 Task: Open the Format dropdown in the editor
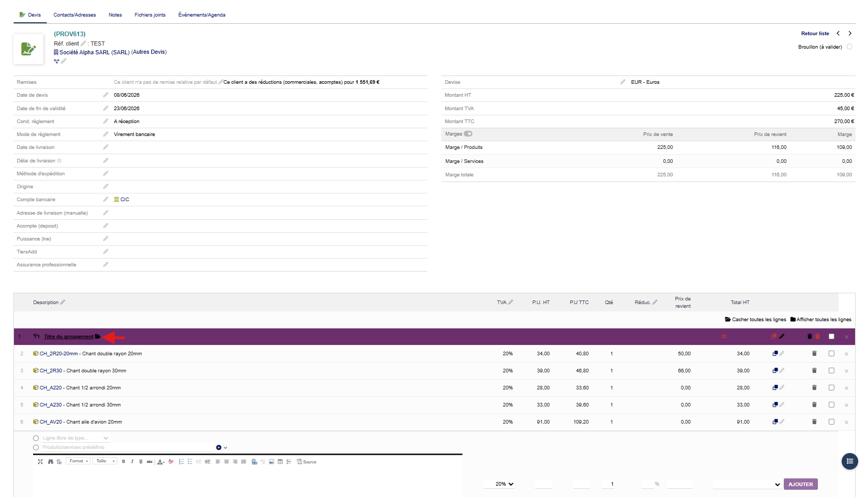pyautogui.click(x=78, y=461)
